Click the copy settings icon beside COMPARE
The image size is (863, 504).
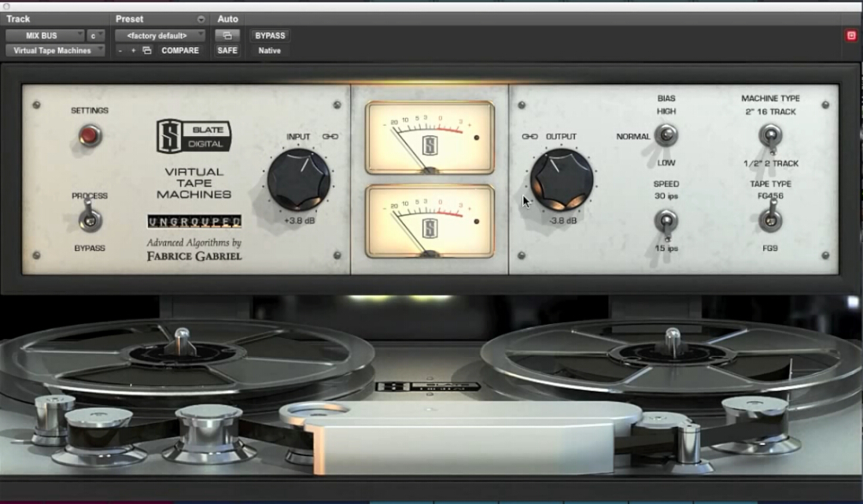[x=147, y=50]
